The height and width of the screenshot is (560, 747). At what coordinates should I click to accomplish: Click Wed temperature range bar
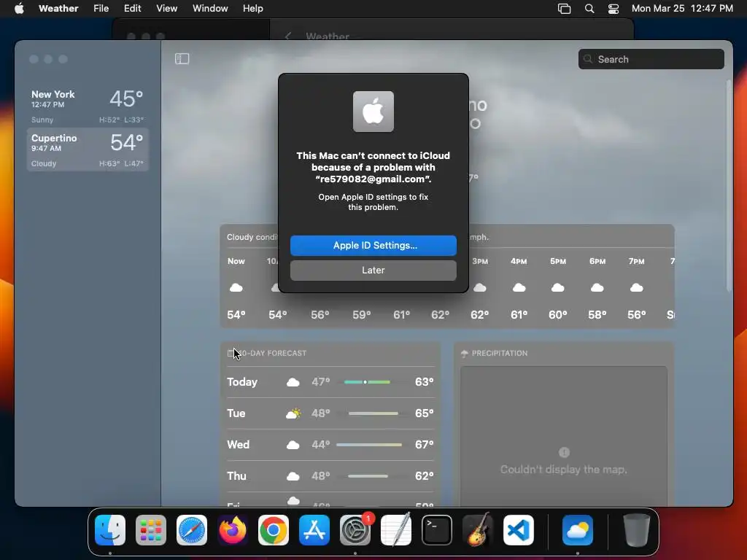click(369, 445)
